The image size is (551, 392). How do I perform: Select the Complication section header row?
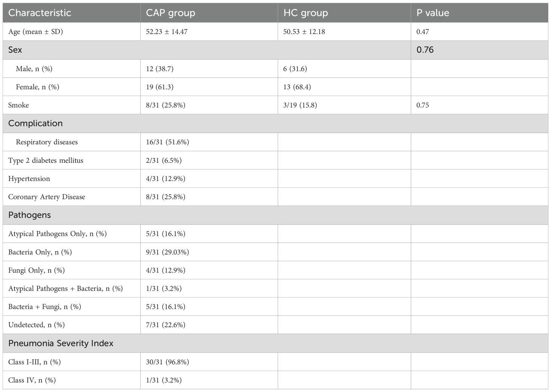(35, 123)
